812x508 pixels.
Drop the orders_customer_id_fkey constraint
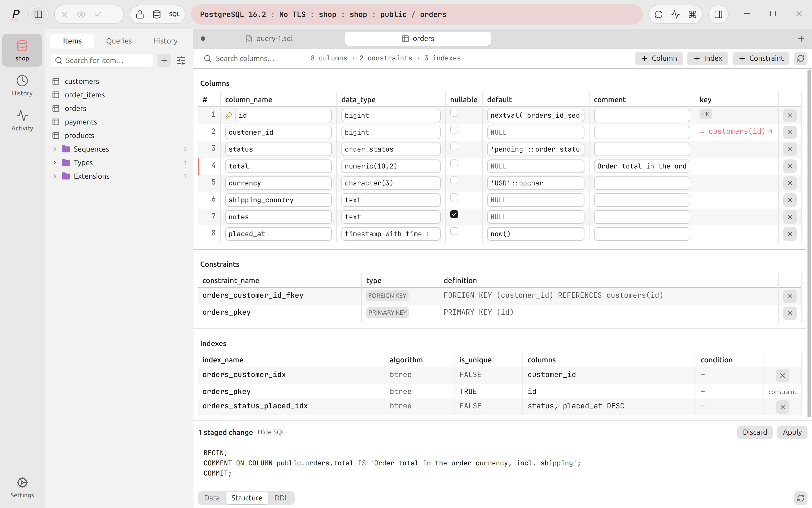790,296
